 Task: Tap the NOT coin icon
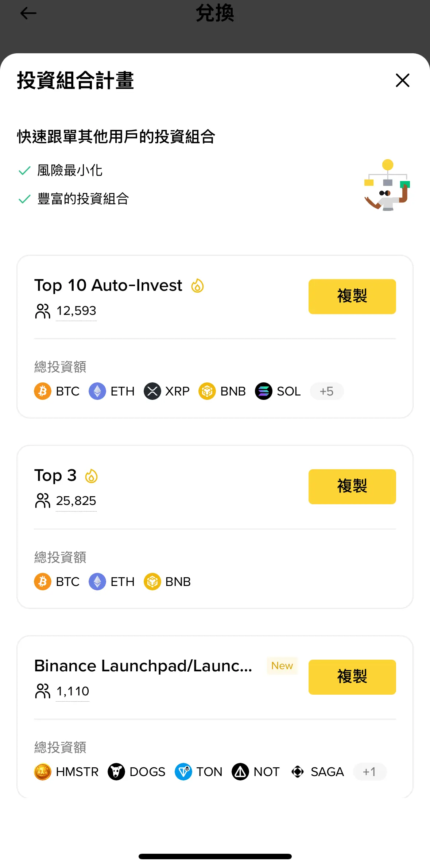click(240, 772)
